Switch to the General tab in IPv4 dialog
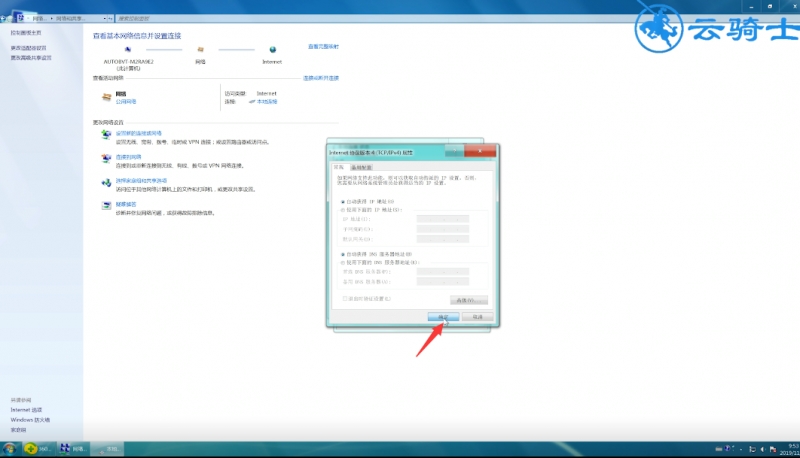Screen dimensions: 800x458 [x=339, y=167]
